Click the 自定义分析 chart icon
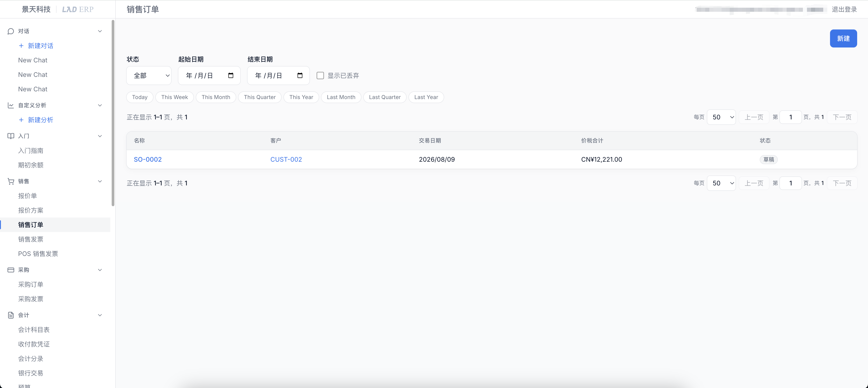Screen dimensions: 868x388 point(11,105)
